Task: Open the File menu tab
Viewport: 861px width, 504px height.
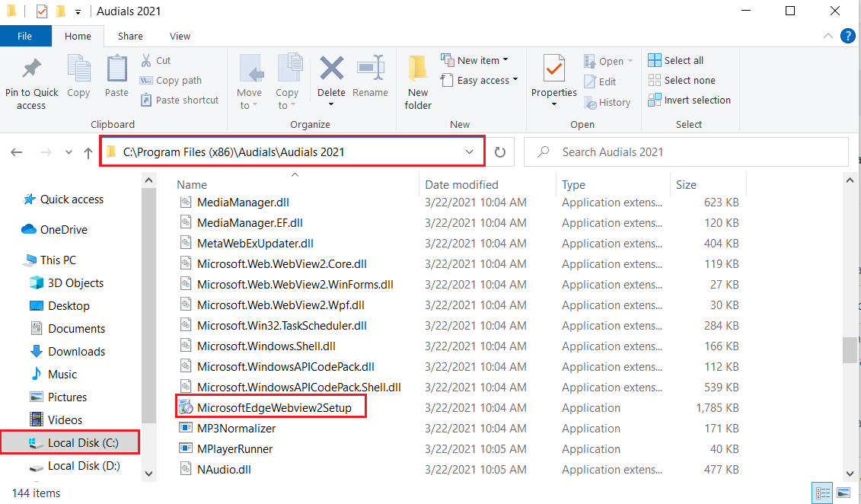Action: (25, 36)
